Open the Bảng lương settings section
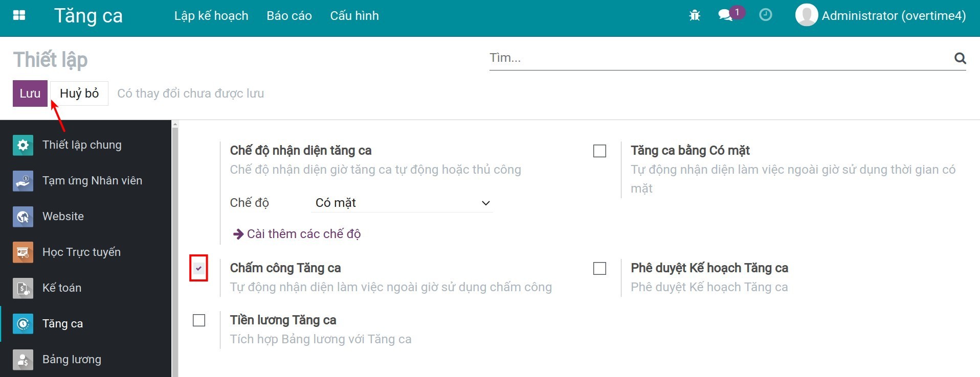Screen dimensions: 980x377 click(72, 359)
